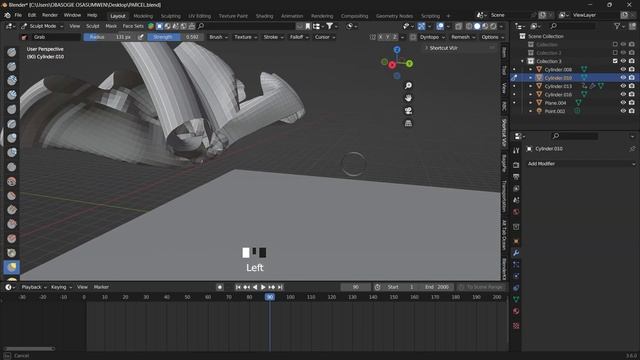640x360 pixels.
Task: Open the Face Sets menu
Action: 133,26
